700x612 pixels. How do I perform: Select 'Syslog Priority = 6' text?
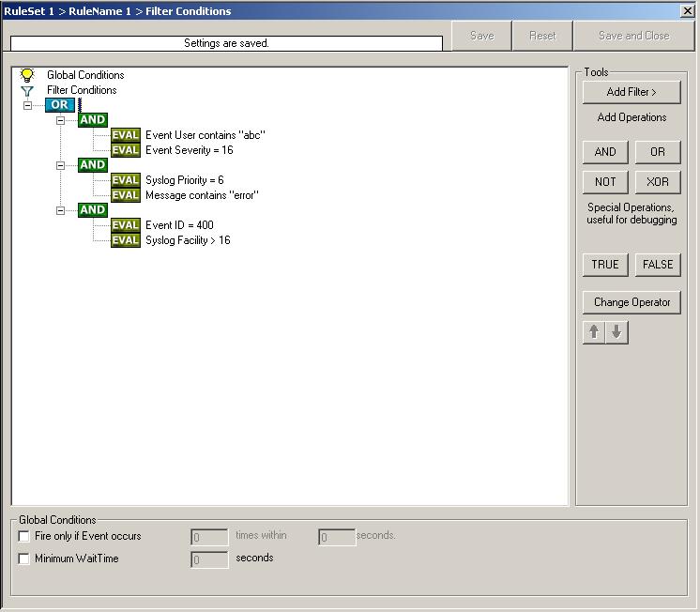tap(185, 180)
